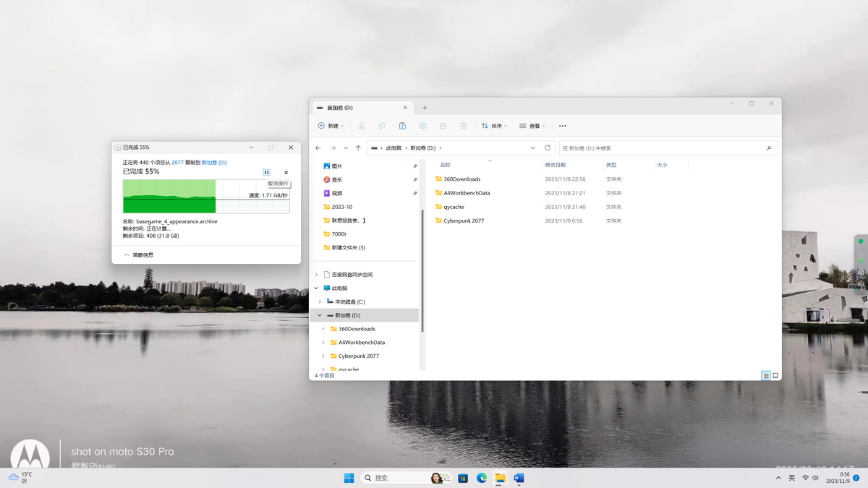Select the 新加卷 (D:) window tab
868x488 pixels.
coord(362,108)
